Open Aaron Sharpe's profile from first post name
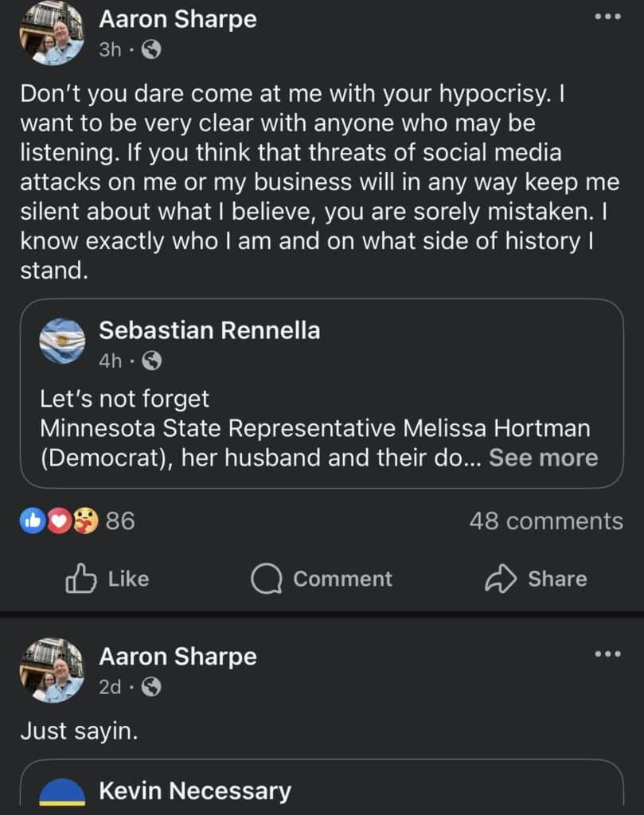The image size is (644, 815). point(178,19)
